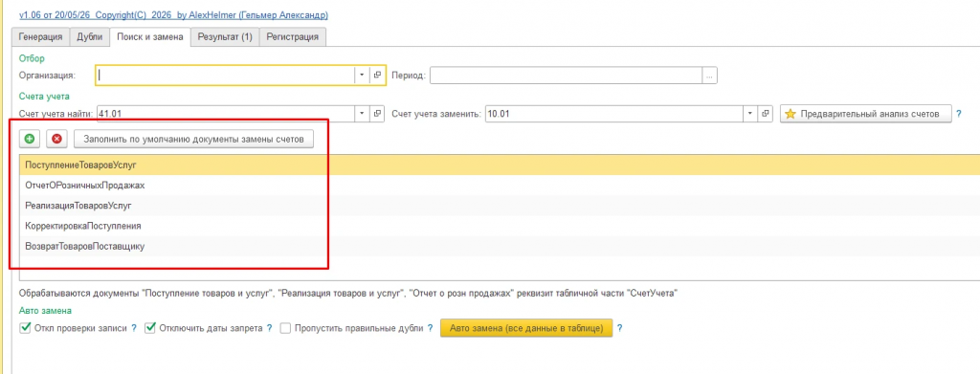Click Авто замена (все данные в таблице)
The image size is (980, 374).
pyautogui.click(x=526, y=328)
